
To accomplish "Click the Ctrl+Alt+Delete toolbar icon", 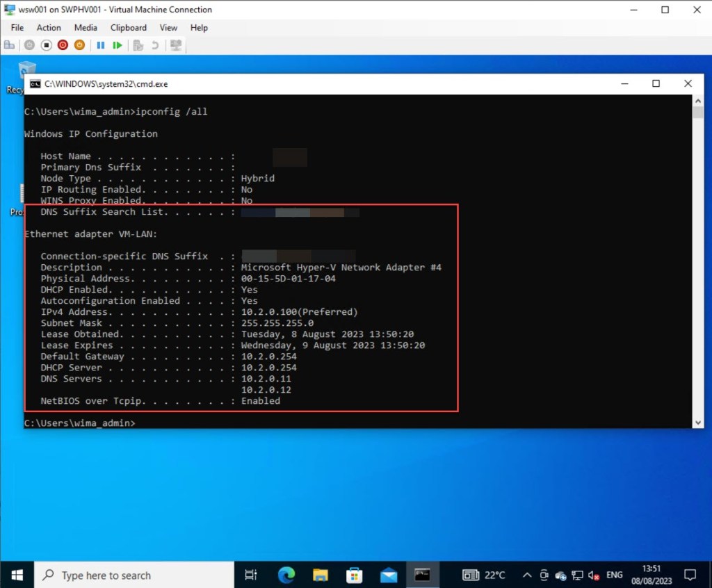I will 10,45.
